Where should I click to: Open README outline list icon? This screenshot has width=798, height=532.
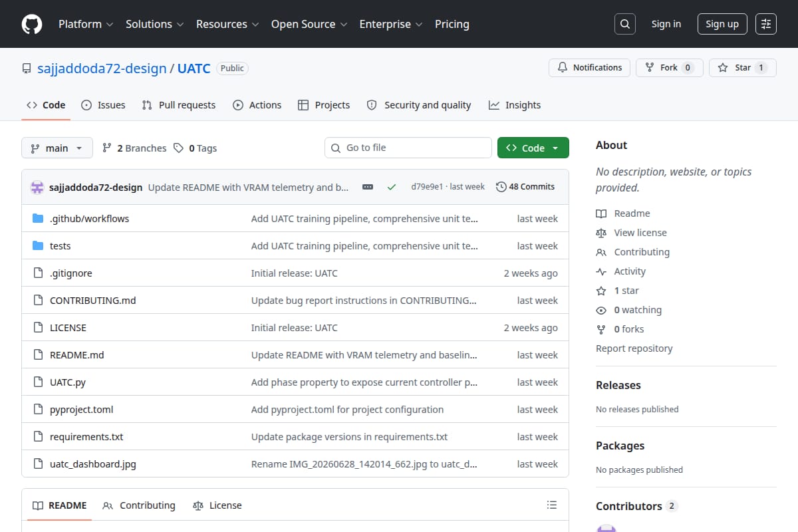click(x=552, y=505)
